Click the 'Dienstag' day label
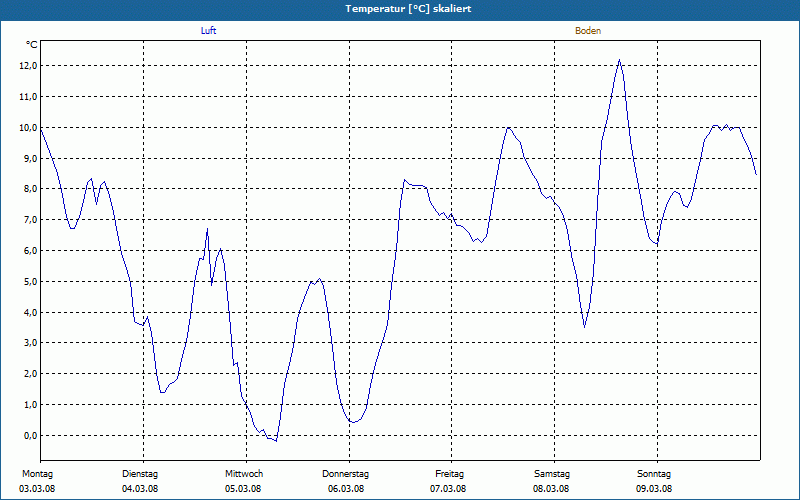The height and width of the screenshot is (500, 800). click(x=140, y=474)
